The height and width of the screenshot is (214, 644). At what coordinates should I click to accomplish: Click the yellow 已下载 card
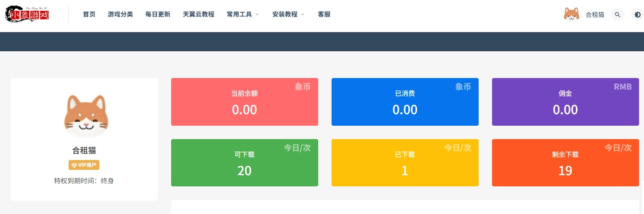pos(405,163)
